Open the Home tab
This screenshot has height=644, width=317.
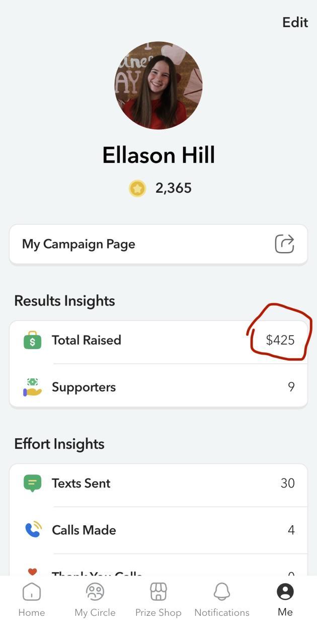coord(31,599)
